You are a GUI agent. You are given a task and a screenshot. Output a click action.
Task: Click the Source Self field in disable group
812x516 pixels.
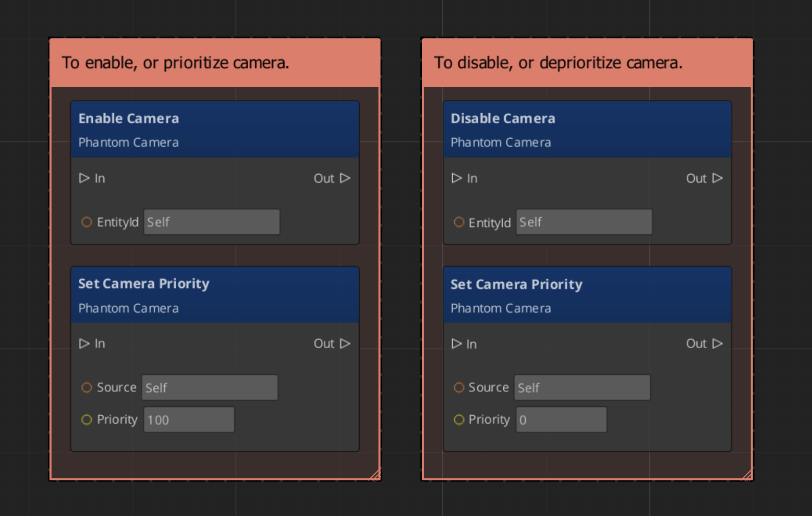point(582,388)
